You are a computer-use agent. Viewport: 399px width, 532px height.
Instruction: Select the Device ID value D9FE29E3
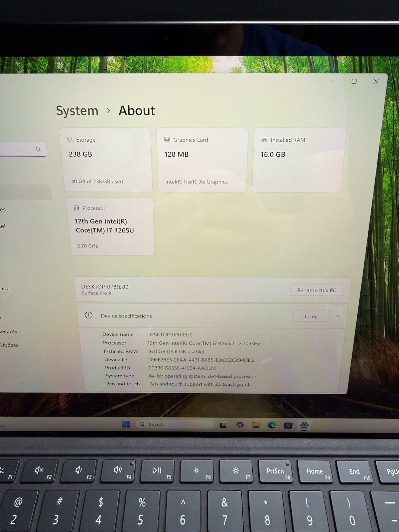tap(201, 360)
